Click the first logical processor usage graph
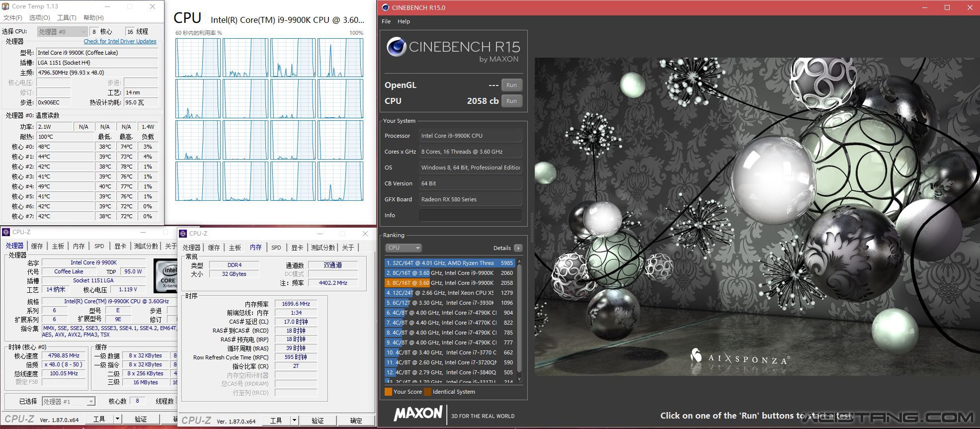This screenshot has height=429, width=980. (198, 58)
